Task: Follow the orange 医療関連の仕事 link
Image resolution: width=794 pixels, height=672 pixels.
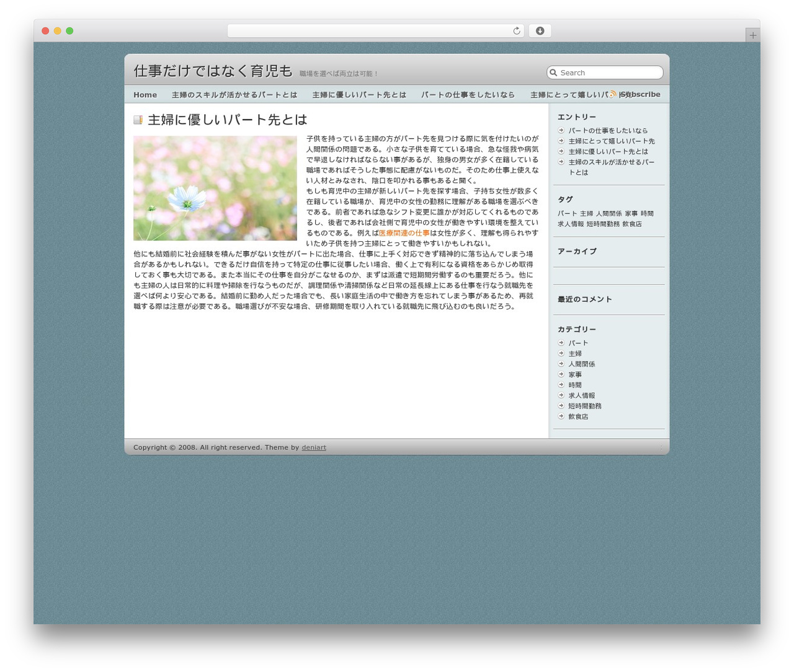Action: pos(404,233)
